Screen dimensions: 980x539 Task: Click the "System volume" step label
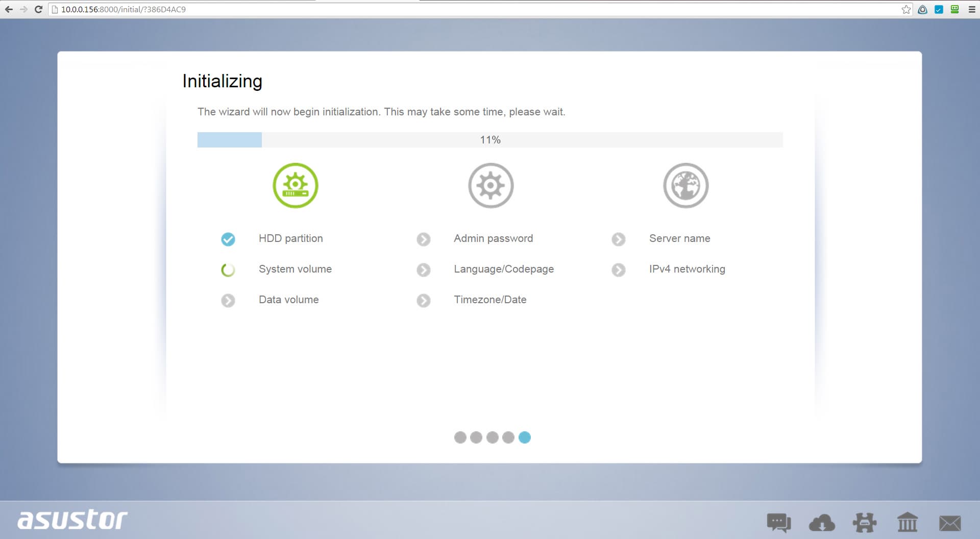point(295,269)
